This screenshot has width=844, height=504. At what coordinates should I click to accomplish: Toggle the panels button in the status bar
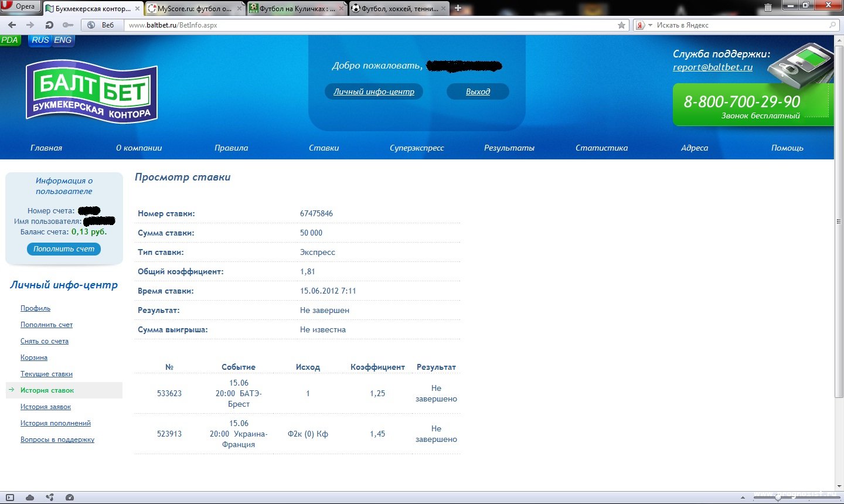pos(10,498)
